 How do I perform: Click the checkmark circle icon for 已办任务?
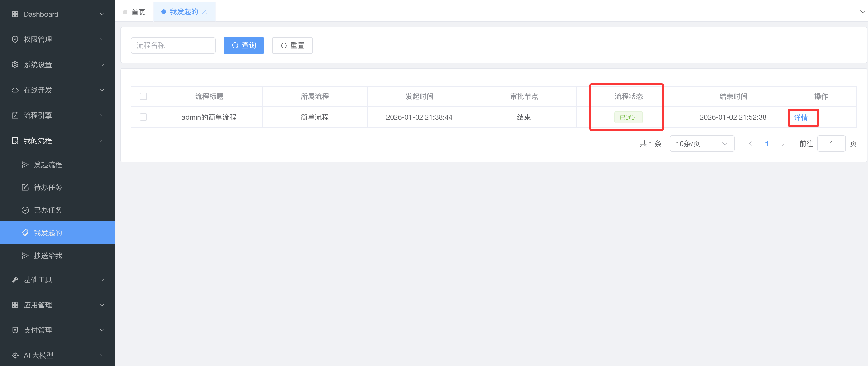[25, 210]
